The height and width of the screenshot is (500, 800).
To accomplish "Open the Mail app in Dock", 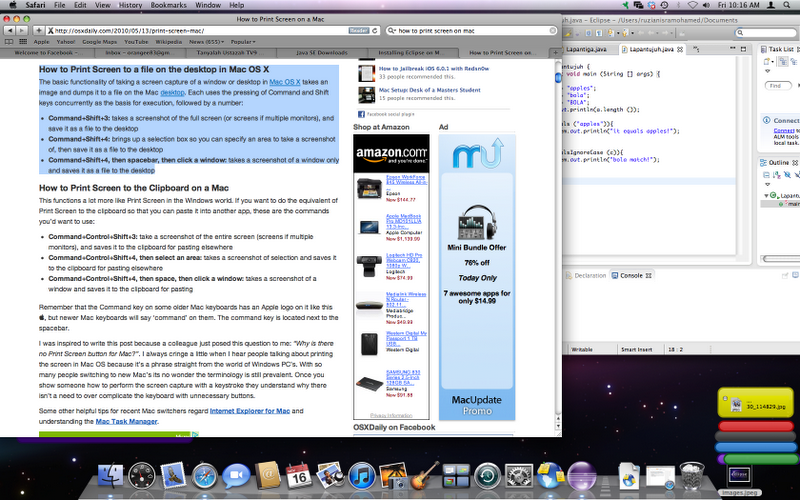I will coord(172,476).
